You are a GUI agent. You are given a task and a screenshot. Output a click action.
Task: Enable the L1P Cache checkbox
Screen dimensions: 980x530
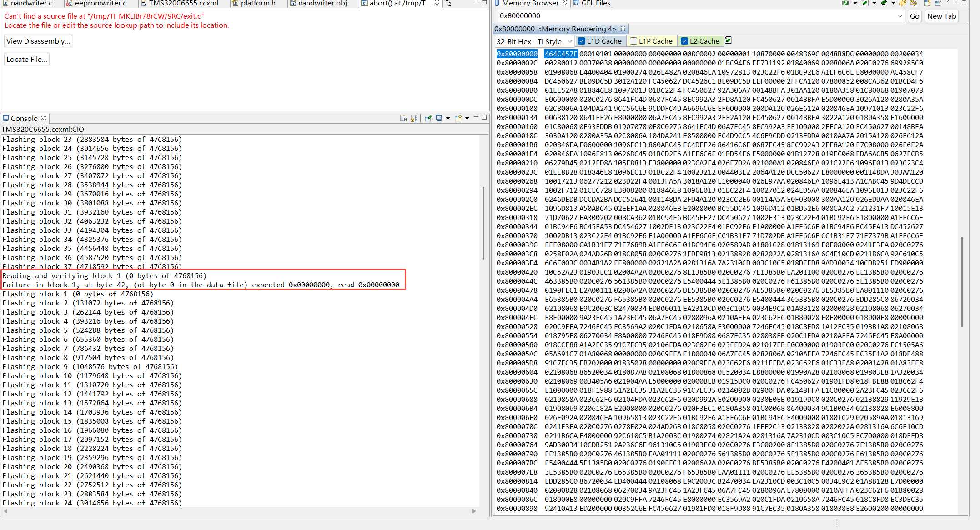633,41
